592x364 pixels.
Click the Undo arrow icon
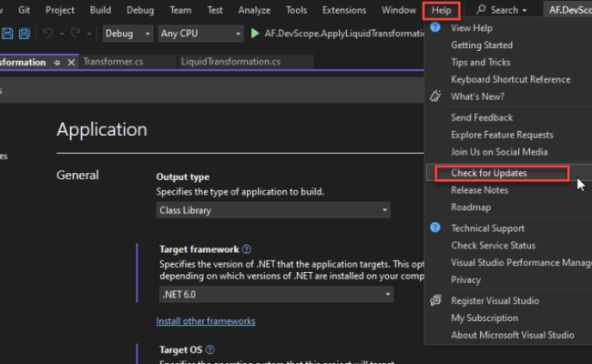pos(47,34)
